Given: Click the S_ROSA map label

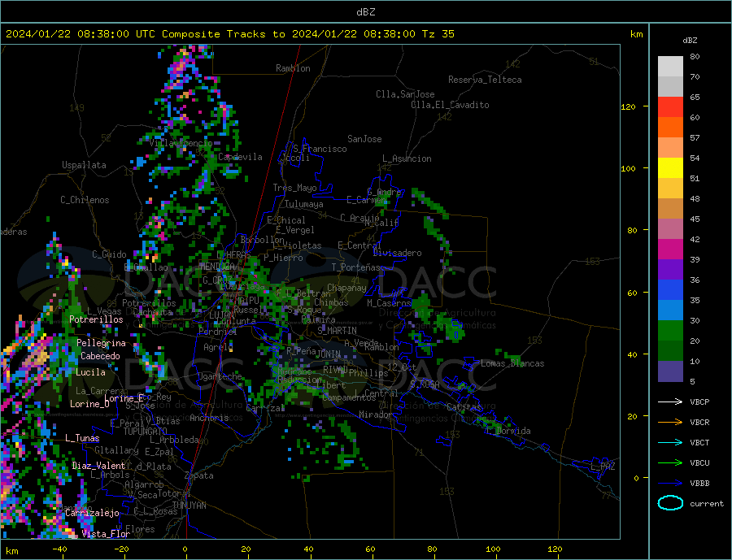Looking at the screenshot, I should click(425, 384).
